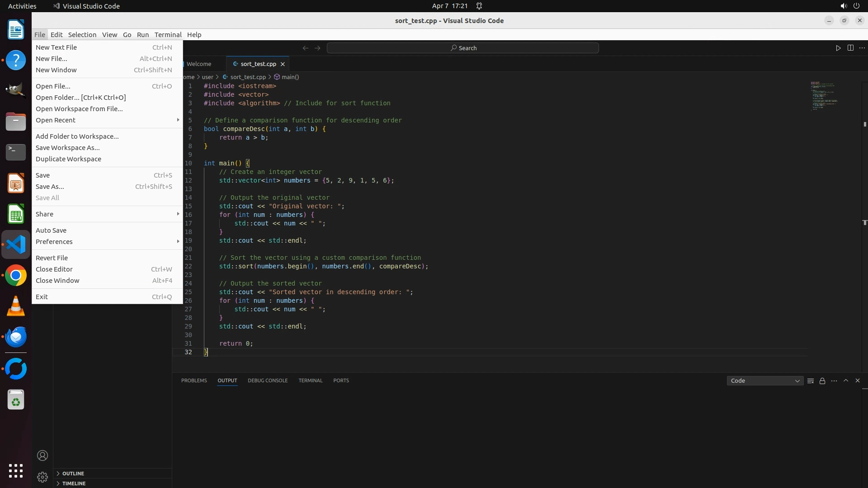Close the sort_test.cpp tab
The width and height of the screenshot is (868, 488).
(283, 64)
